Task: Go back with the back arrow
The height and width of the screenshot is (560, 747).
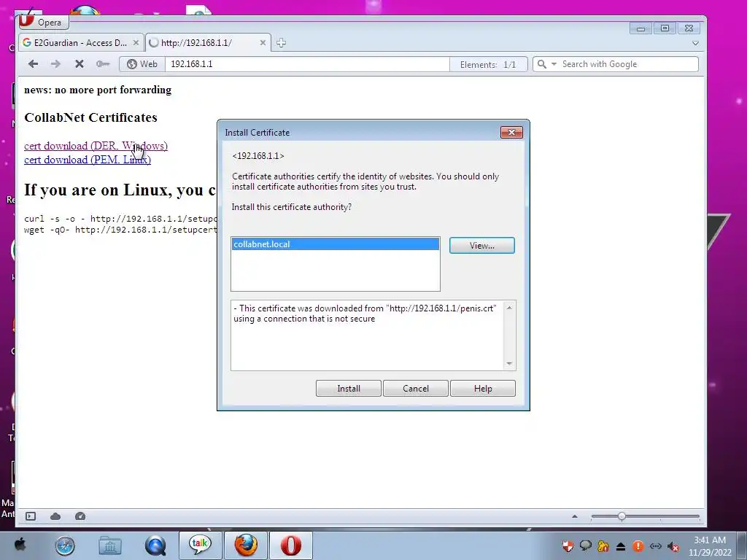Action: (x=33, y=64)
